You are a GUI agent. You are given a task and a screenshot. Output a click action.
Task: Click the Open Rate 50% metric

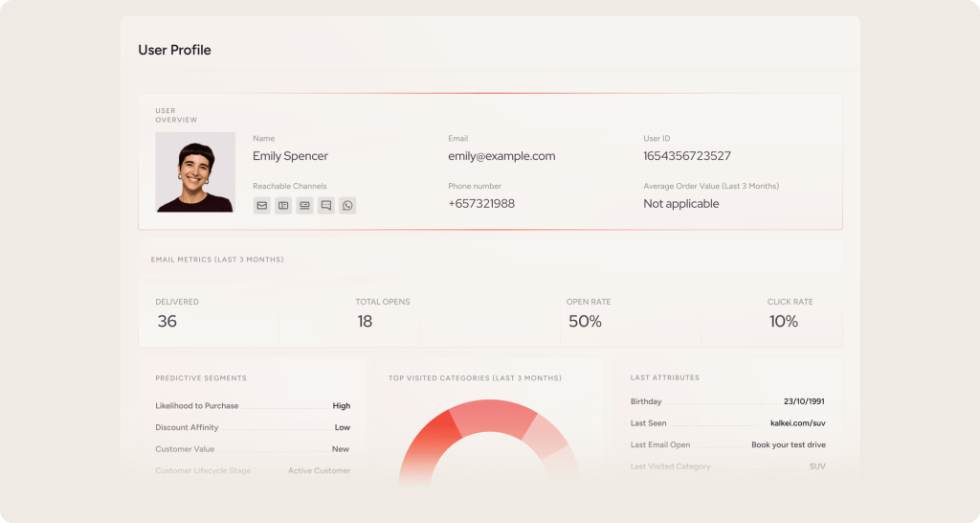[585, 322]
